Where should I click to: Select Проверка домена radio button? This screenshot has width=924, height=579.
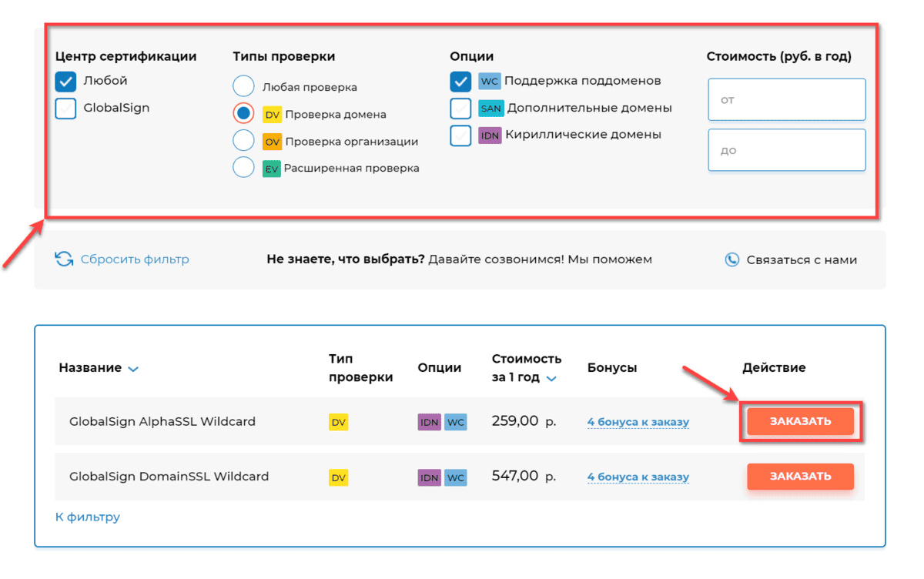click(243, 113)
